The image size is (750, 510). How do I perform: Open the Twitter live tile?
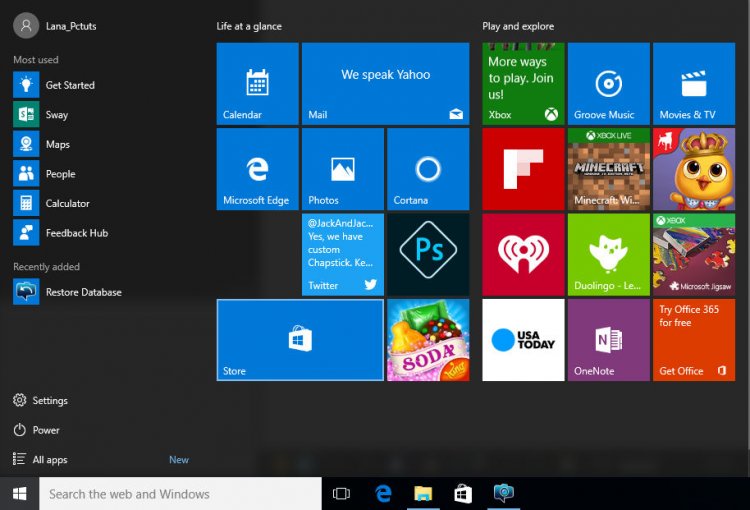click(x=342, y=255)
